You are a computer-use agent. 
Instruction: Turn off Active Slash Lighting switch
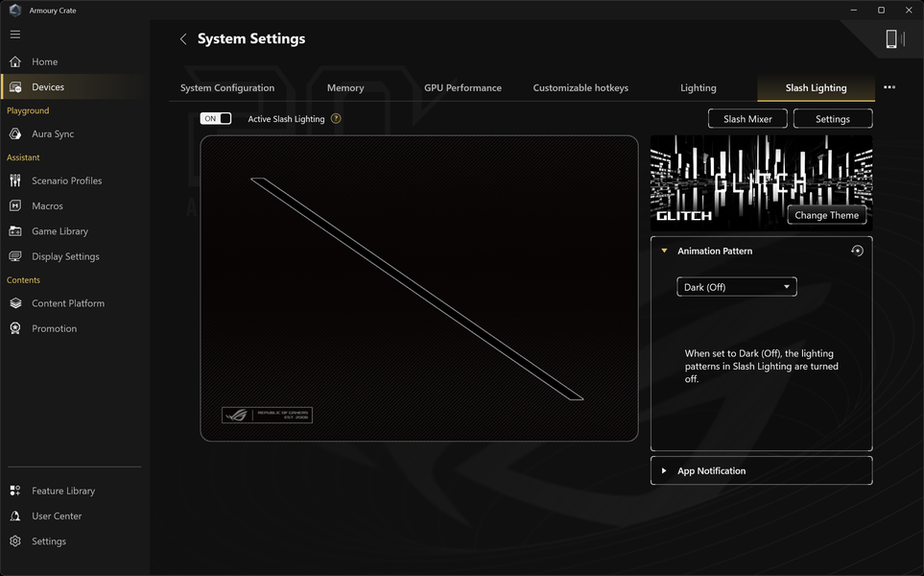216,118
